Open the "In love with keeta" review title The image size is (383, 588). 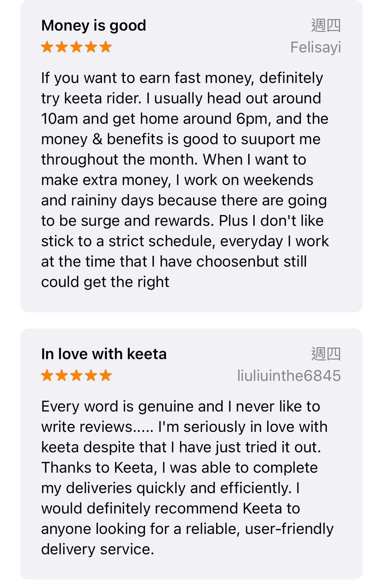[x=104, y=354]
